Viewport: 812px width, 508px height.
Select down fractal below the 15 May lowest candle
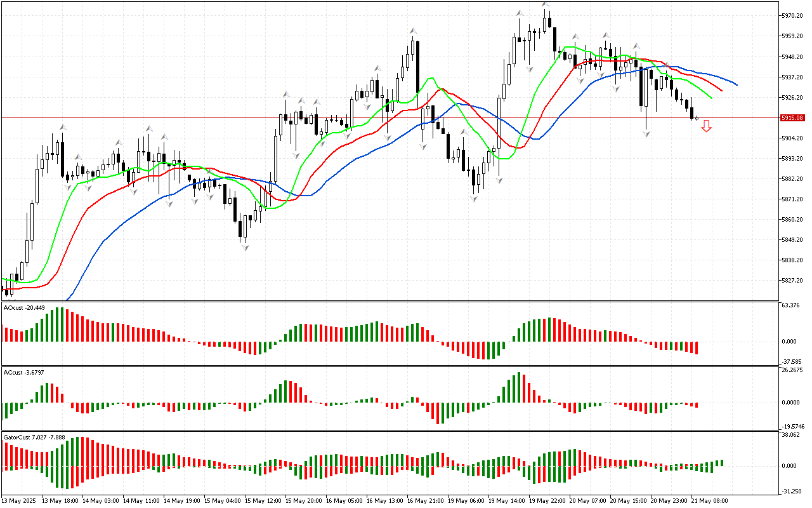(x=244, y=248)
